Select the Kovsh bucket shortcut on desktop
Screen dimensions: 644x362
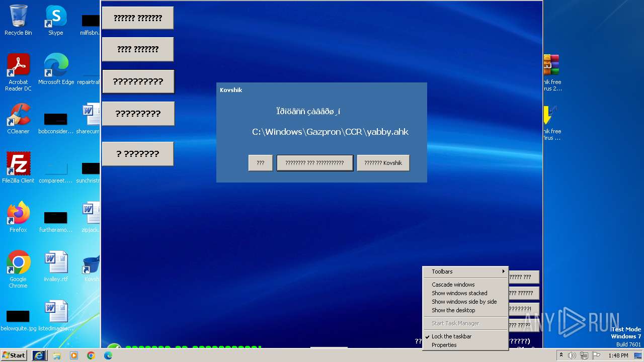tap(91, 268)
